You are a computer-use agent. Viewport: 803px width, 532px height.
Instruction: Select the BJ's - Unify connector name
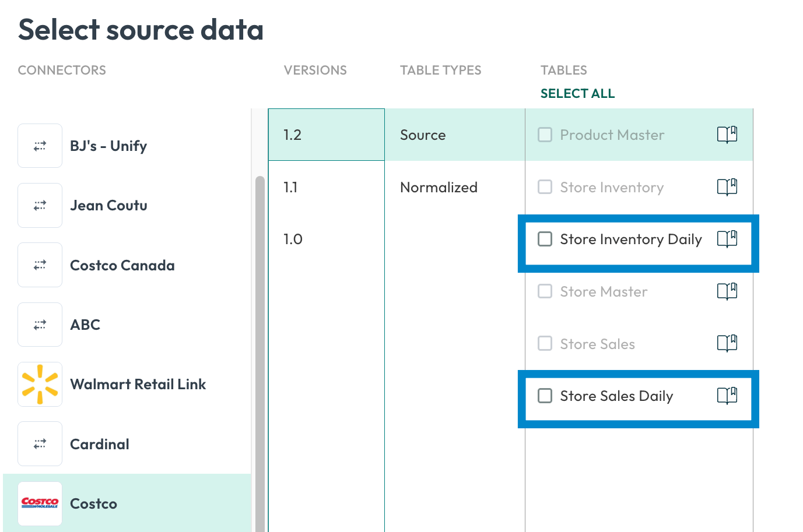pos(108,146)
